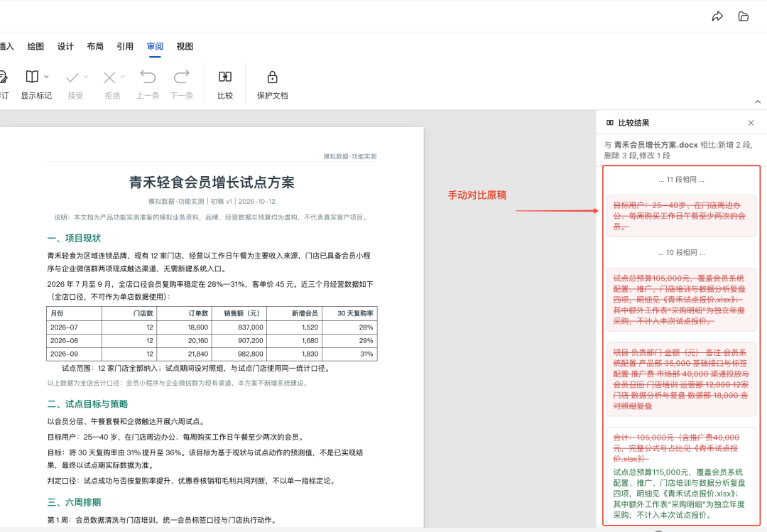Select the 审阅 tab
The image size is (767, 532).
[x=155, y=46]
